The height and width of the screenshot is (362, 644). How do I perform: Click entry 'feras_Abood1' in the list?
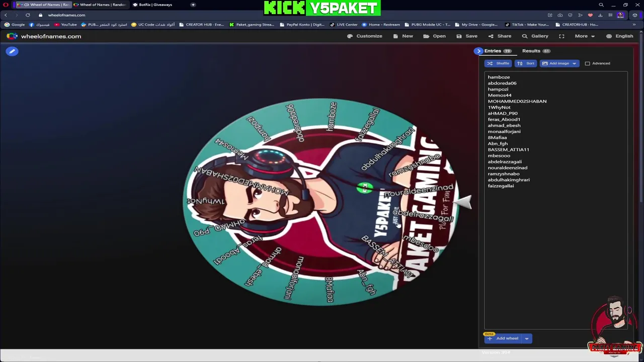tap(504, 119)
